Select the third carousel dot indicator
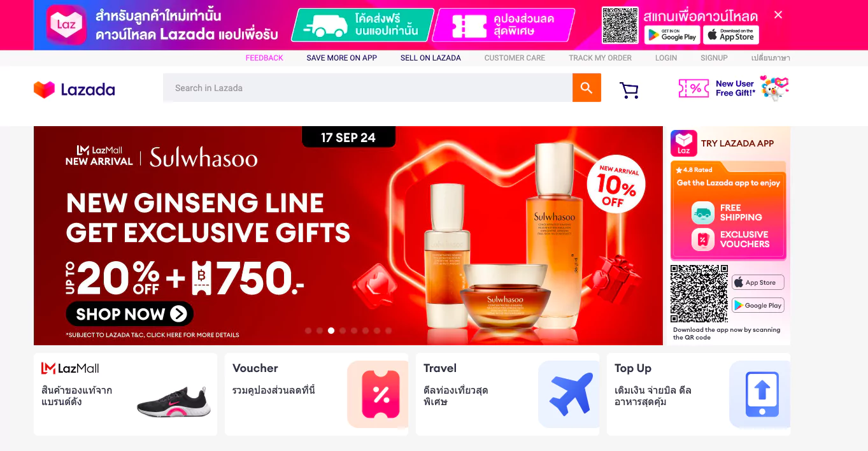The image size is (868, 451). [331, 331]
